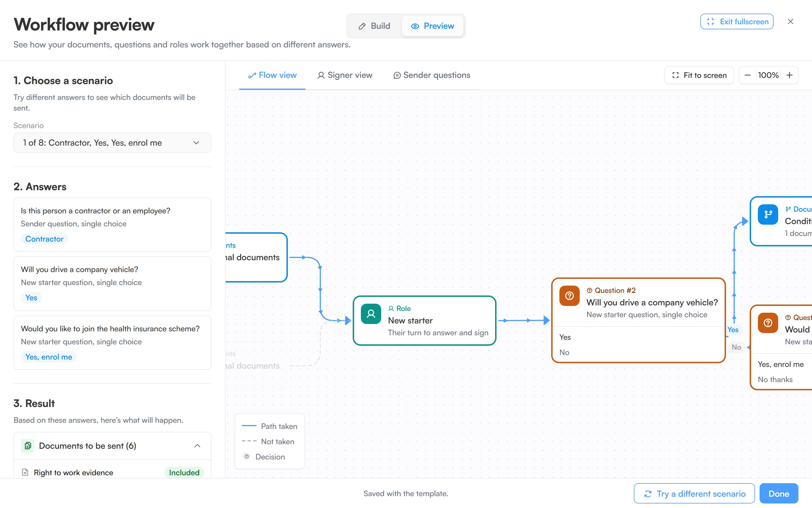812x508 pixels.
Task: Click the health insurance scheme answer card
Action: click(112, 343)
